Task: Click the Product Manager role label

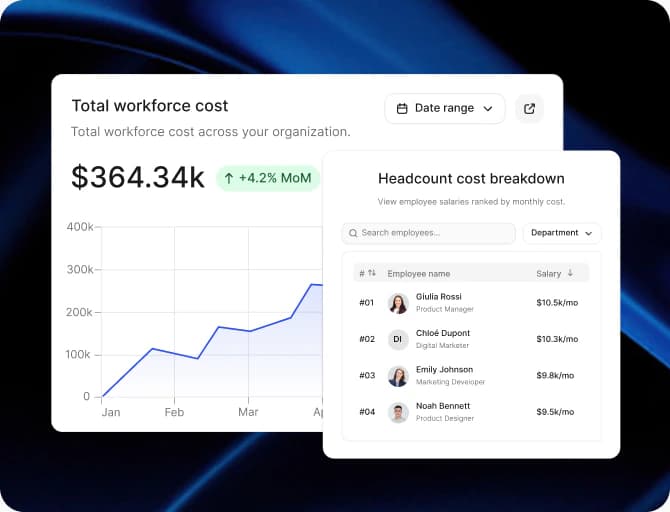Action: coord(445,309)
